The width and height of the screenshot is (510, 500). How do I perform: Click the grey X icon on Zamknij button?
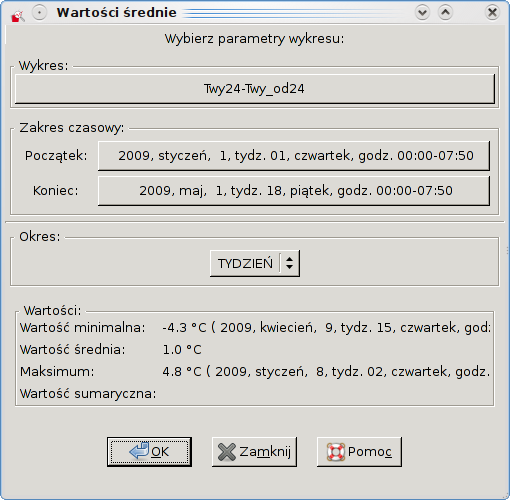(x=227, y=452)
